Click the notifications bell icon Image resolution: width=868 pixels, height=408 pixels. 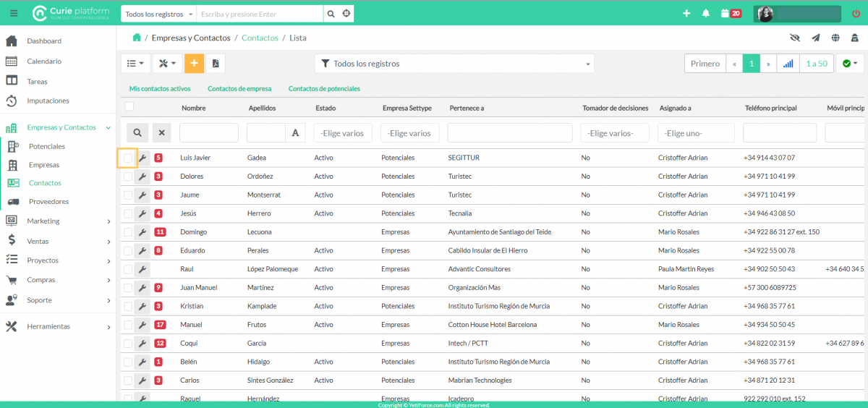pyautogui.click(x=706, y=14)
